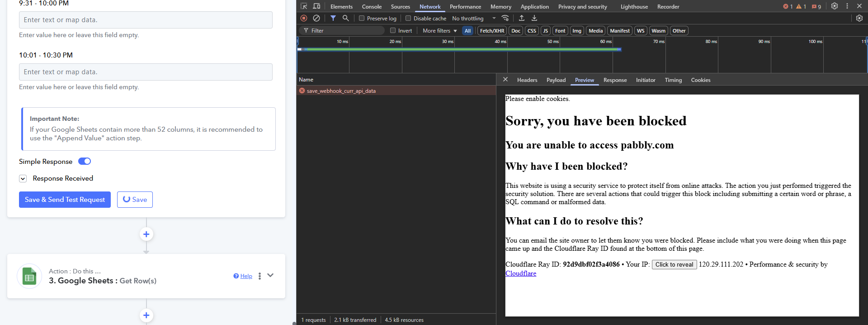Open the Response tab of request
This screenshot has height=325, width=868.
coord(615,80)
